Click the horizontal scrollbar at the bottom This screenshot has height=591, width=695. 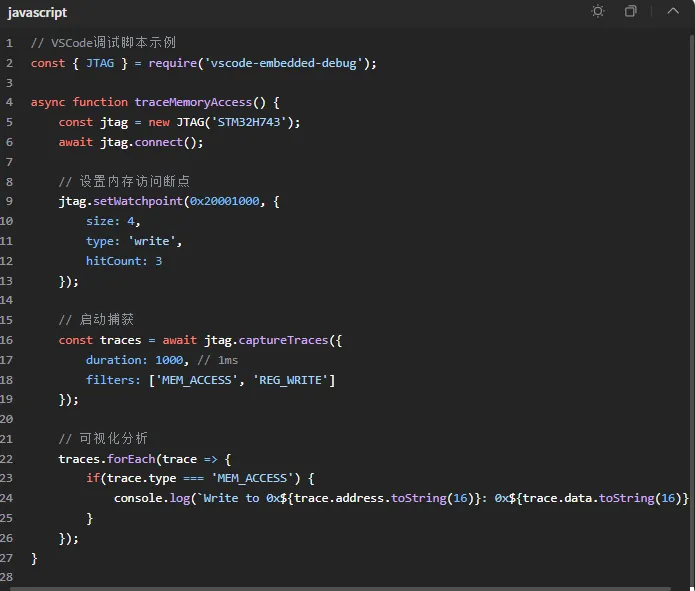pyautogui.click(x=340, y=589)
